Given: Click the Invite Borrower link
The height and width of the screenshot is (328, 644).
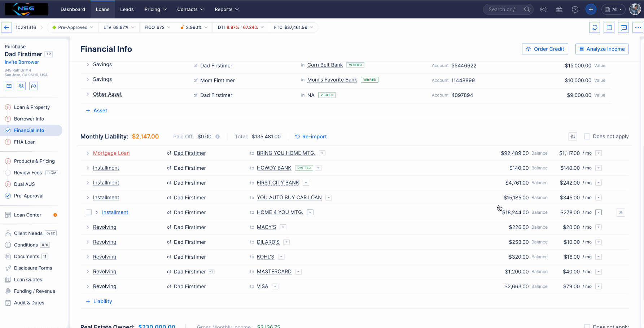Looking at the screenshot, I should pyautogui.click(x=22, y=62).
